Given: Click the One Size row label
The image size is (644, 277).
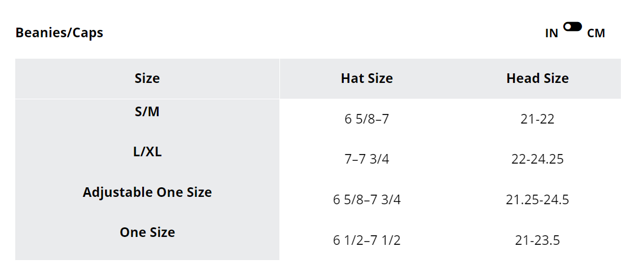Looking at the screenshot, I should pyautogui.click(x=147, y=232).
